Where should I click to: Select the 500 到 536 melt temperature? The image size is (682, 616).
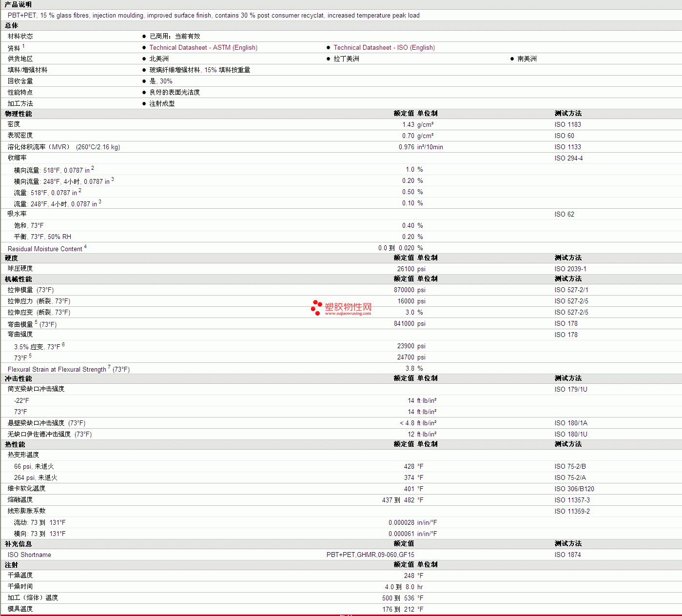[398, 598]
